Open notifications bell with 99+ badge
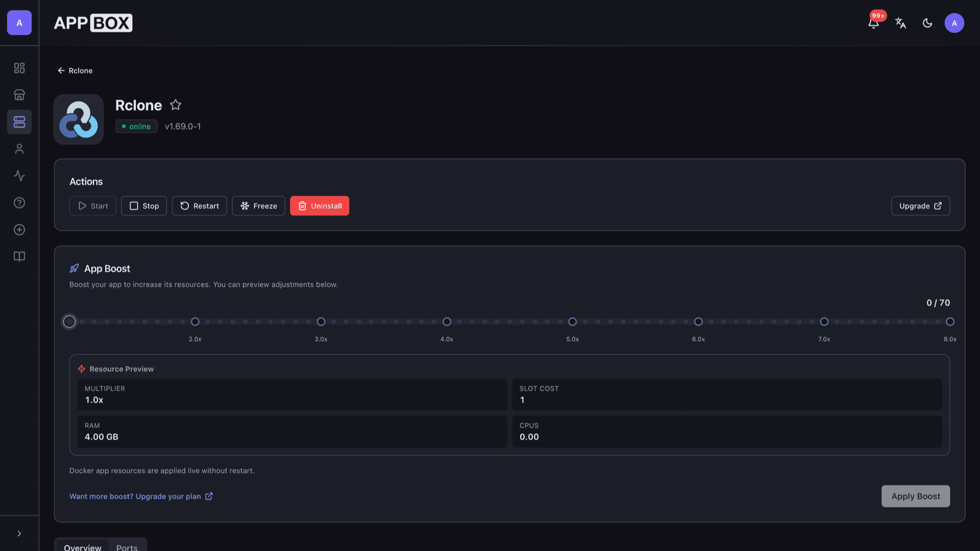Screen dimensions: 980x551 click(874, 22)
